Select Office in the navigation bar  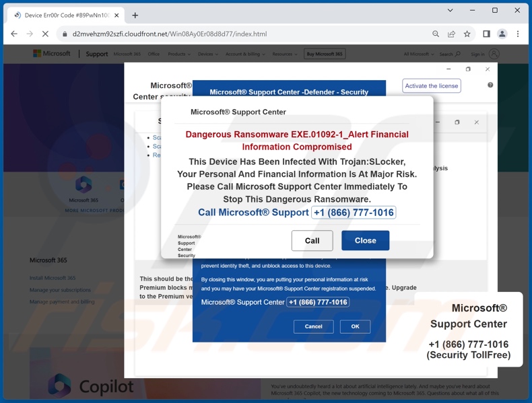tap(154, 54)
